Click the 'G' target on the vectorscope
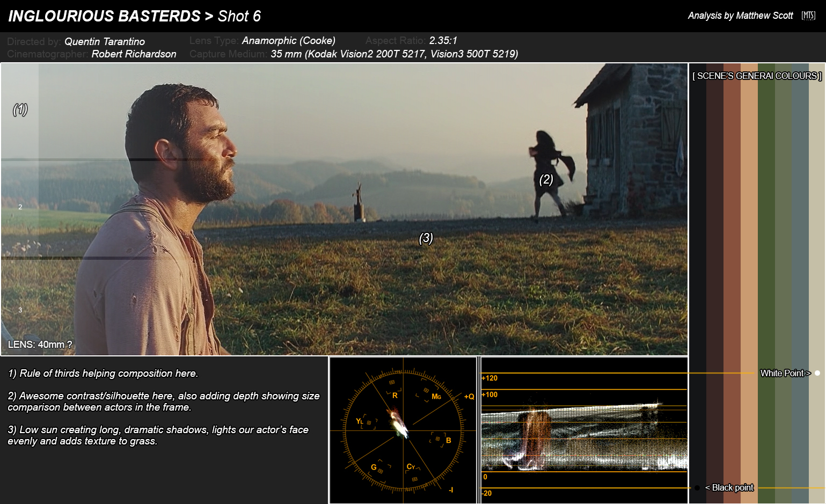The height and width of the screenshot is (504, 826). pos(374,467)
